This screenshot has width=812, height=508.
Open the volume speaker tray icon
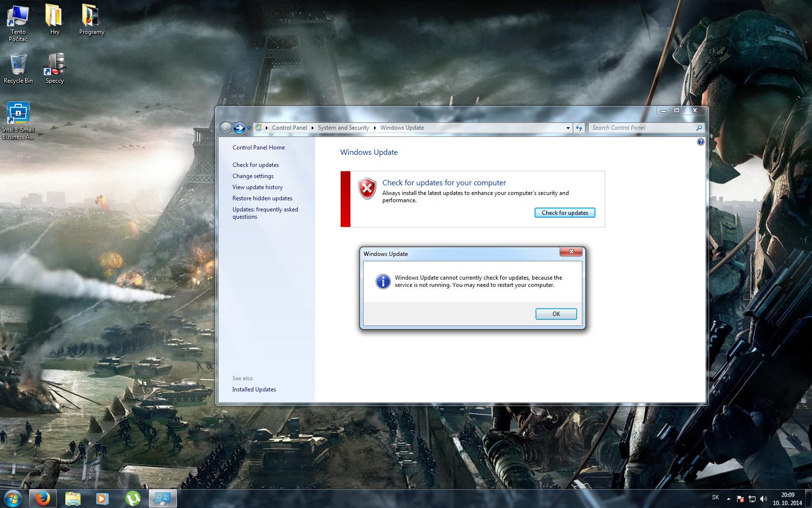pos(764,499)
